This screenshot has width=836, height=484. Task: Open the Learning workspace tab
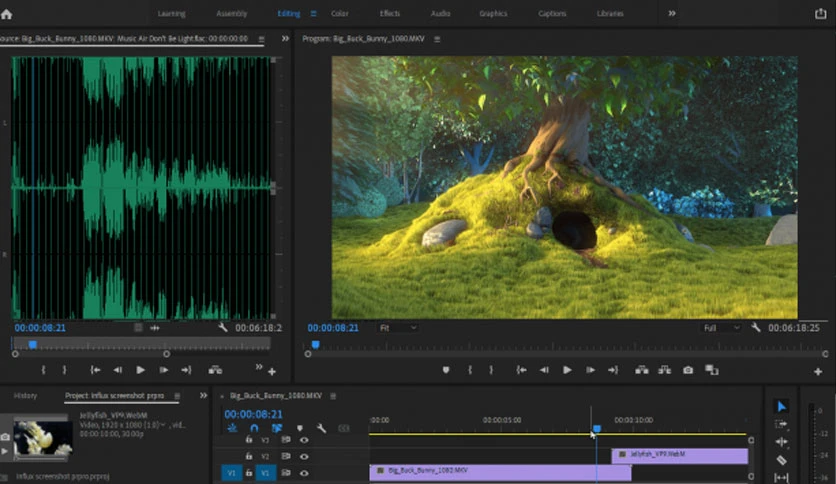tap(171, 14)
